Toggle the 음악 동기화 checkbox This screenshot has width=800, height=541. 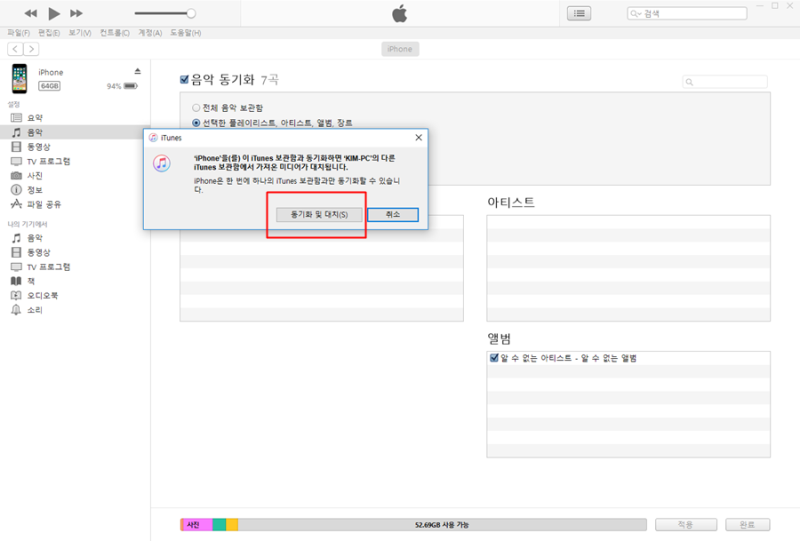[184, 79]
